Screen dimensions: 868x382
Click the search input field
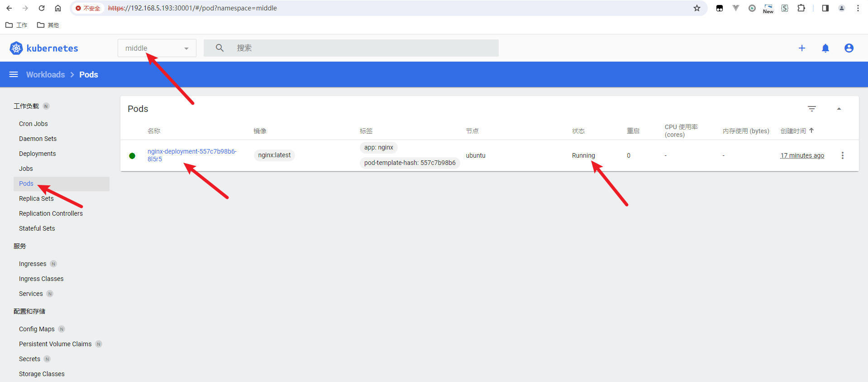(x=351, y=48)
